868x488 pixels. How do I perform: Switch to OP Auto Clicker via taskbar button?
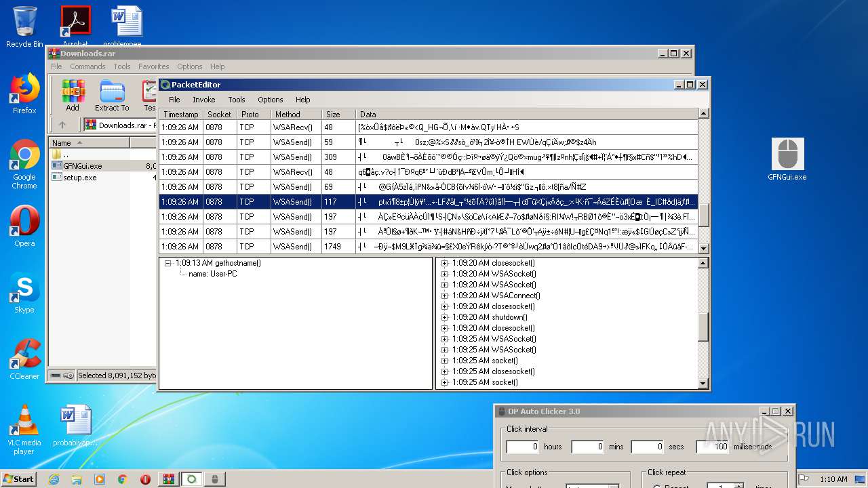tap(215, 479)
